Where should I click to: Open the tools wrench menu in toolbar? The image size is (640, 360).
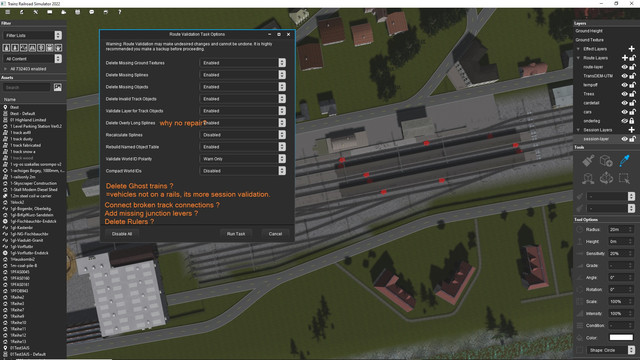[36, 12]
